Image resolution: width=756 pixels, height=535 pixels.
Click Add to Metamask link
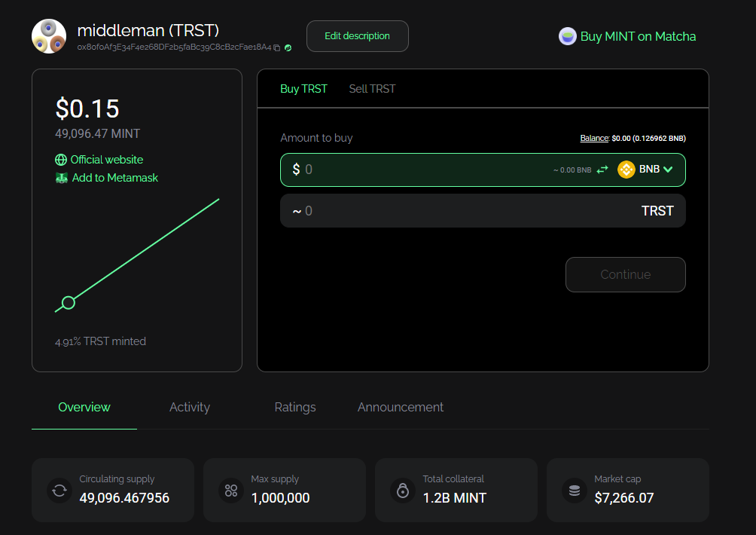pos(114,178)
